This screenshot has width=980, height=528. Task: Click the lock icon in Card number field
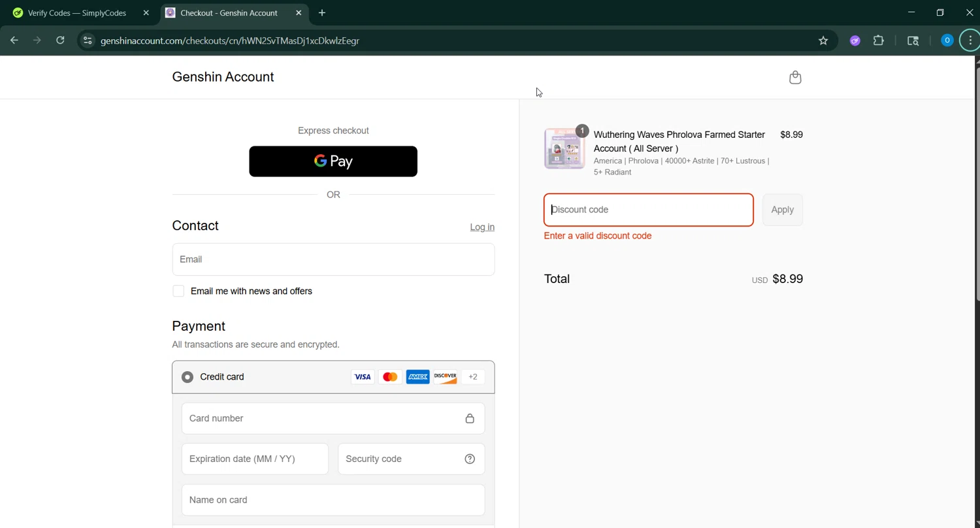(x=470, y=418)
